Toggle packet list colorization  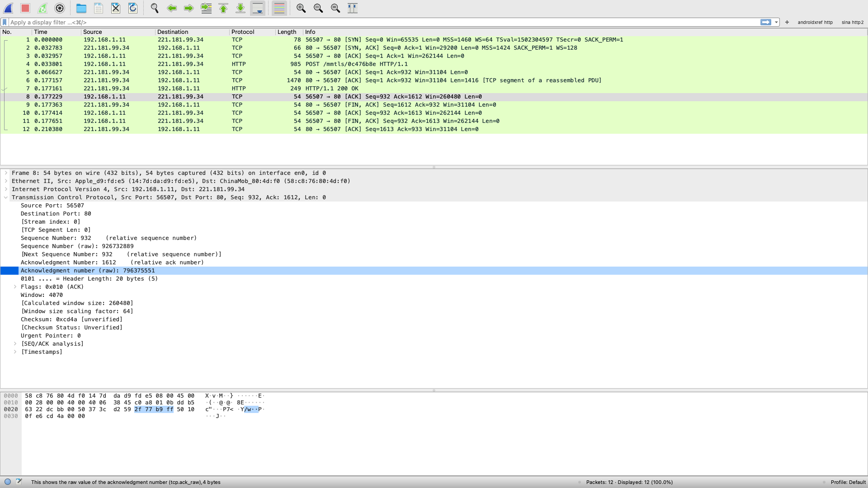279,8
